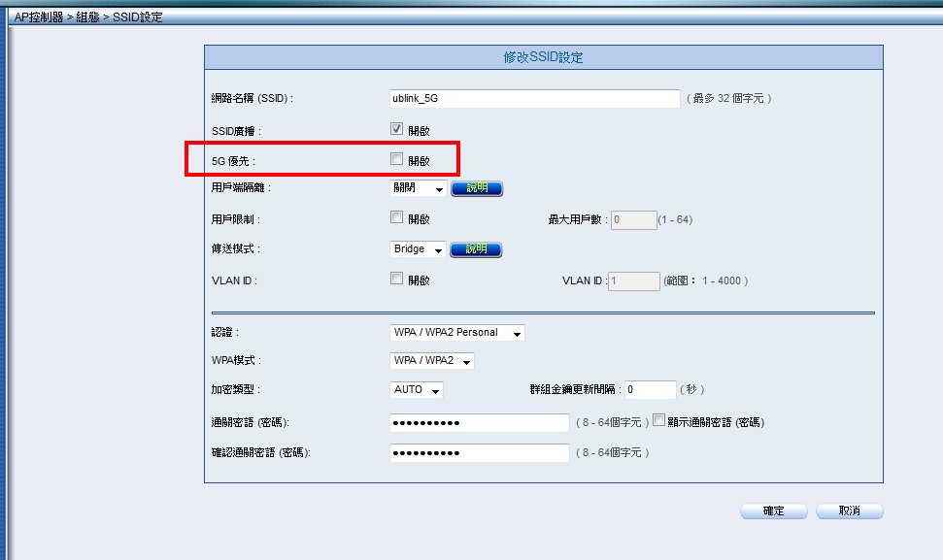Enable the SSID廣播 checkbox
The image size is (943, 560).
coord(396,129)
